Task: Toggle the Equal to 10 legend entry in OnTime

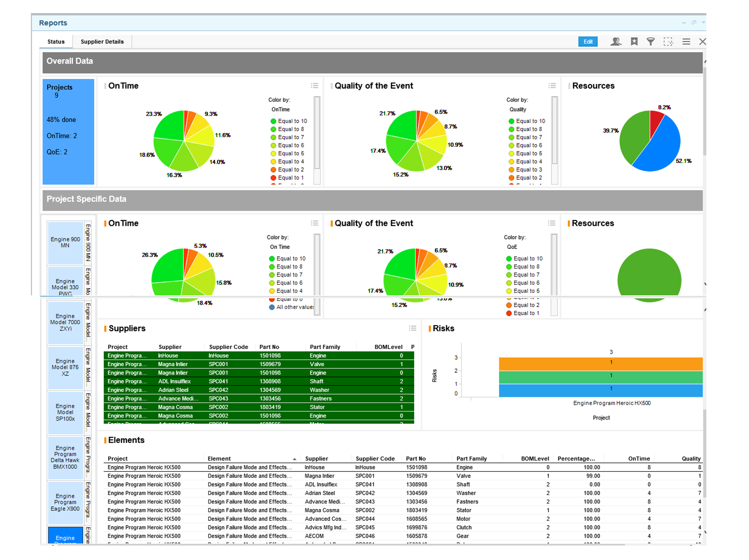Action: click(x=288, y=121)
